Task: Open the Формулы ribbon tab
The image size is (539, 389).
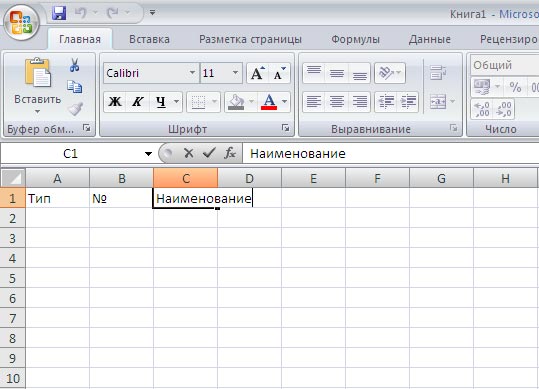Action: tap(355, 39)
